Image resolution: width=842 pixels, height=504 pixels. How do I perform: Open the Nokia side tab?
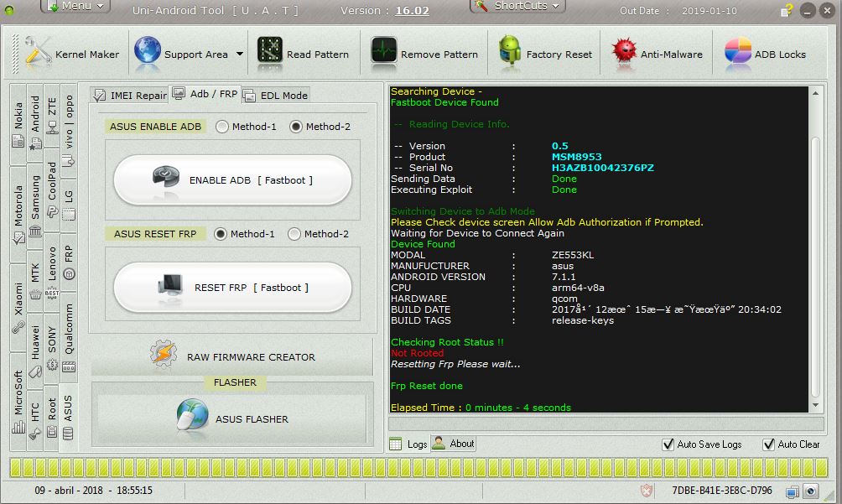(x=18, y=124)
